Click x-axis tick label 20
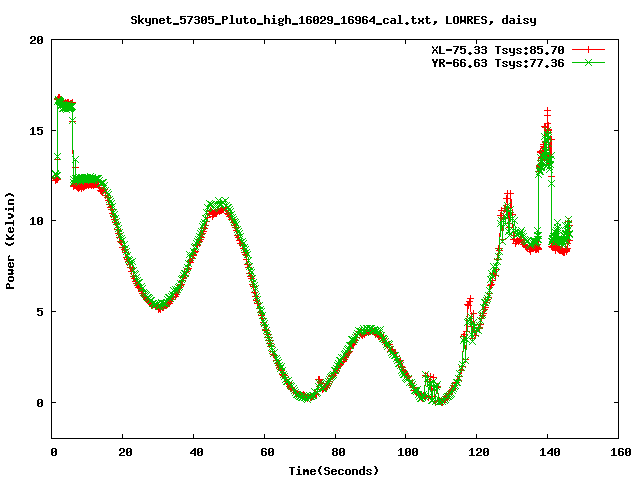Screen dimensions: 640x480 point(125,452)
